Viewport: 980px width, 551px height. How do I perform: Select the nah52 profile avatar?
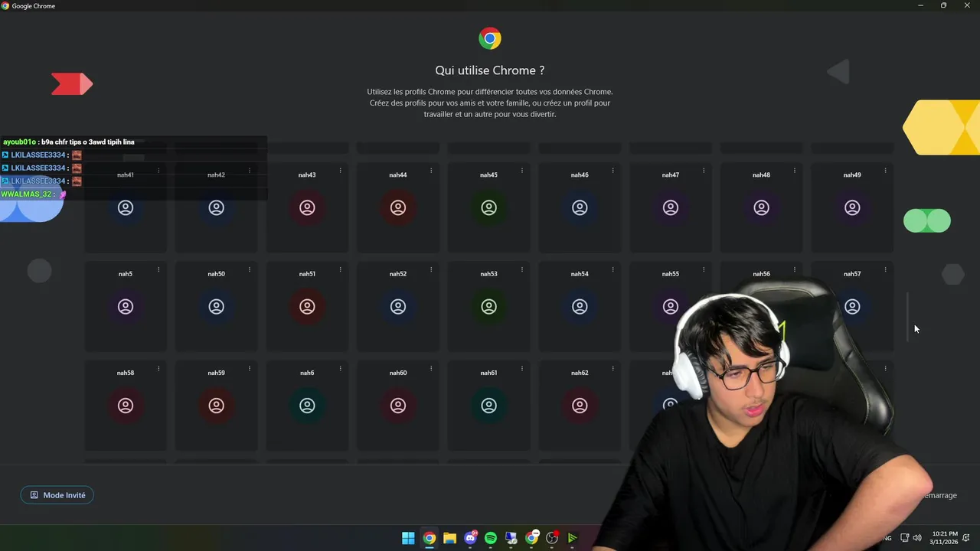click(398, 307)
